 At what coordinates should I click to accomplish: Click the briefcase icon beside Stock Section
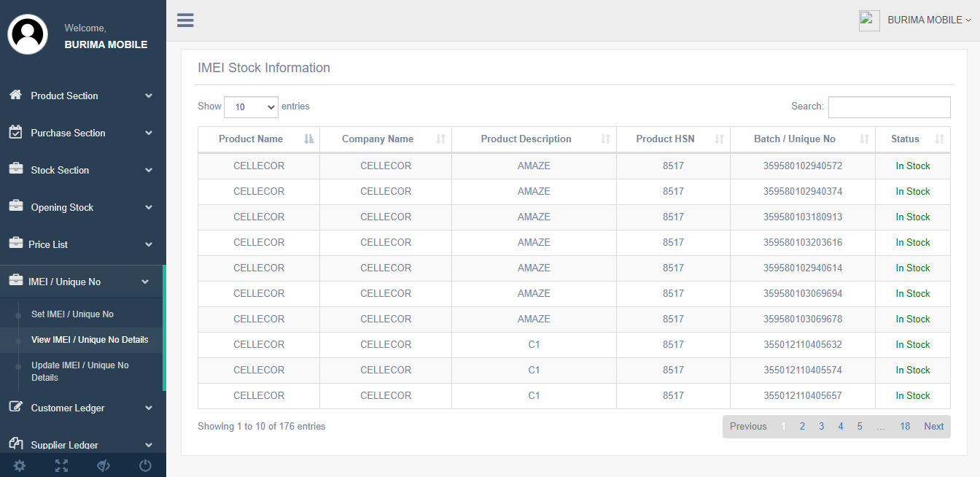15,169
